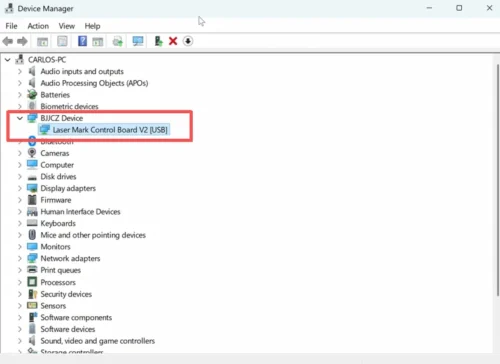The image size is (500, 364).
Task: Select the Processors tree item
Action: pos(58,282)
